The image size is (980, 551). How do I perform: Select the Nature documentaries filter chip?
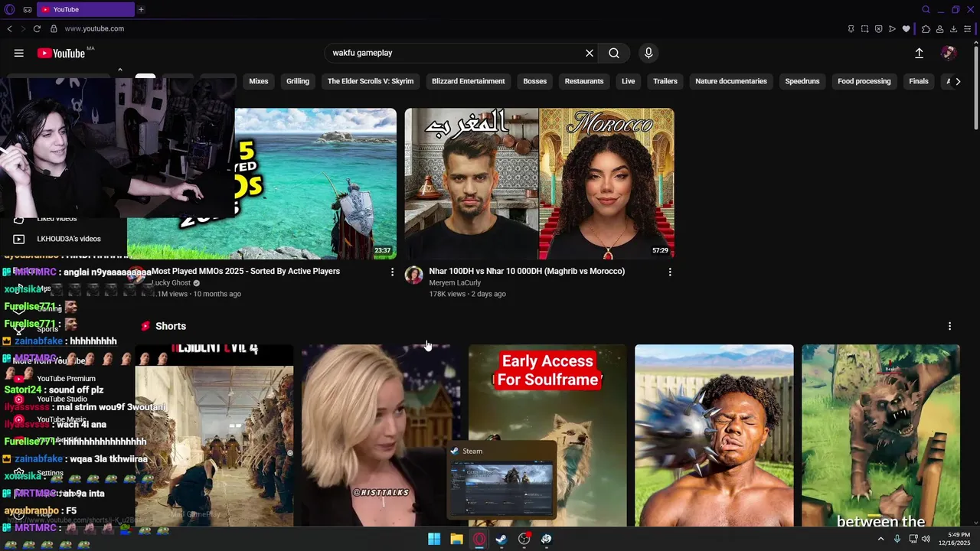[x=731, y=81]
